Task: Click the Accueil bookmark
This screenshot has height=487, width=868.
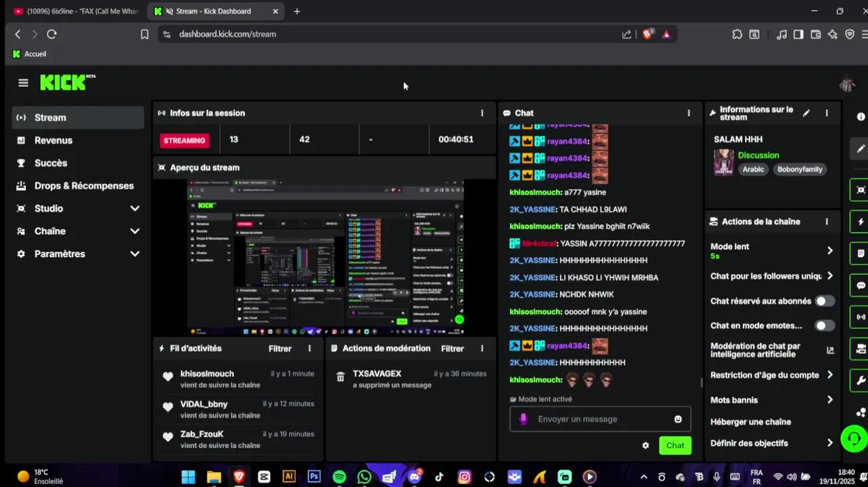Action: (x=29, y=54)
